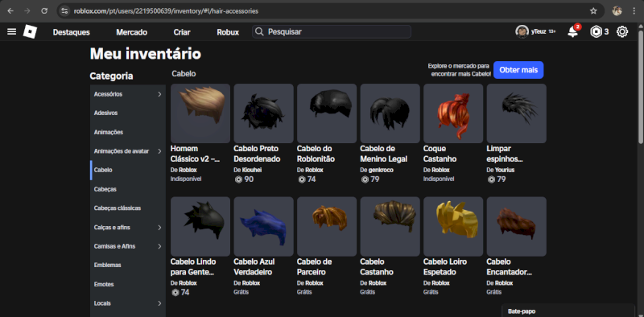Image resolution: width=644 pixels, height=317 pixels.
Task: Select the Adesivos category
Action: 128,113
